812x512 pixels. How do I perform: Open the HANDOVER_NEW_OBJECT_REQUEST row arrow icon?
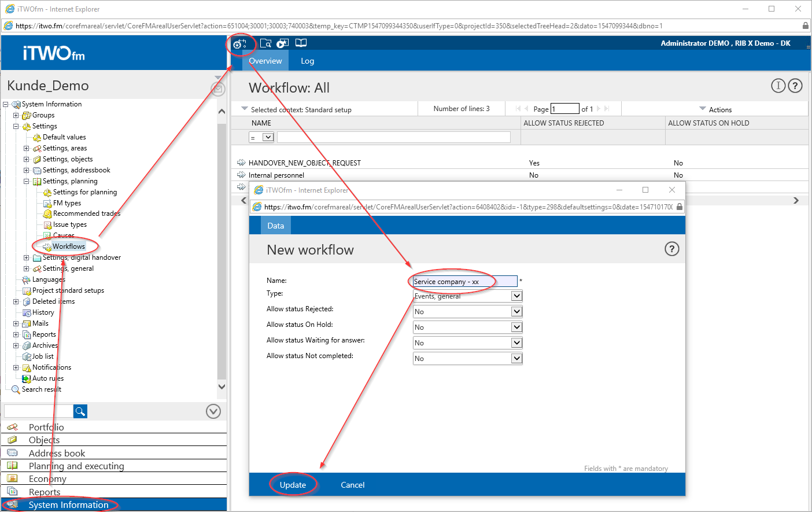tap(241, 163)
